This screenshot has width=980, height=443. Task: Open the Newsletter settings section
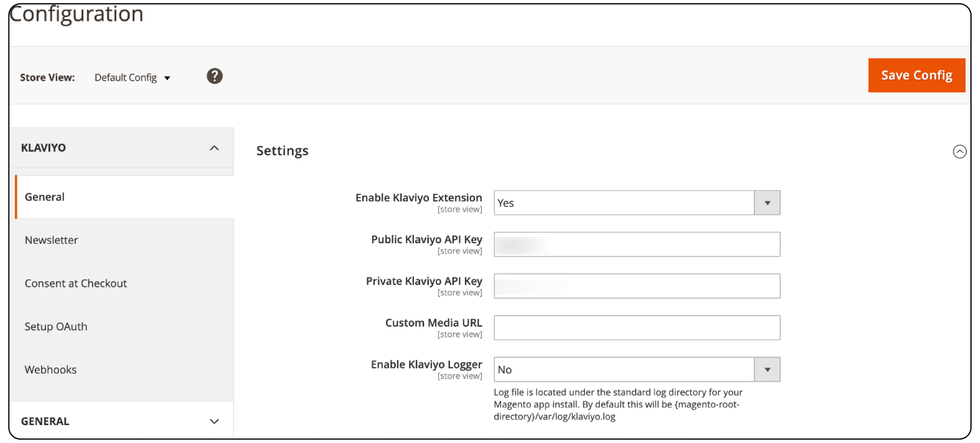[51, 240]
